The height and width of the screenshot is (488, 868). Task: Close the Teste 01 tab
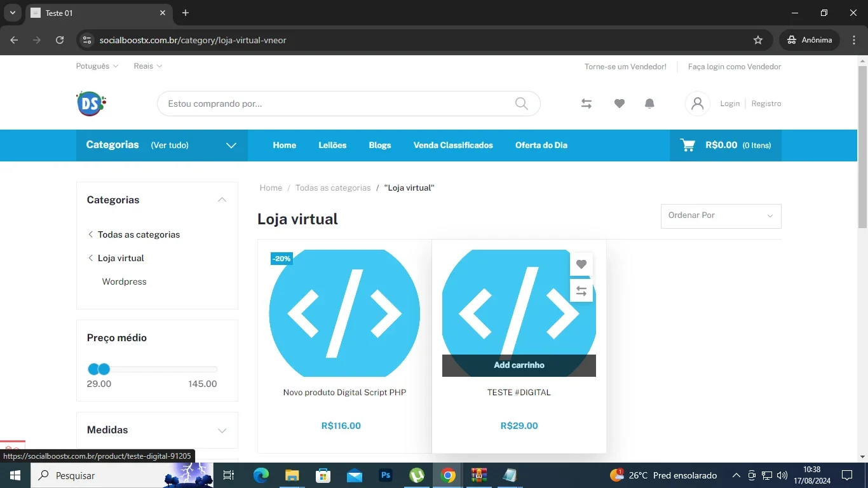163,13
